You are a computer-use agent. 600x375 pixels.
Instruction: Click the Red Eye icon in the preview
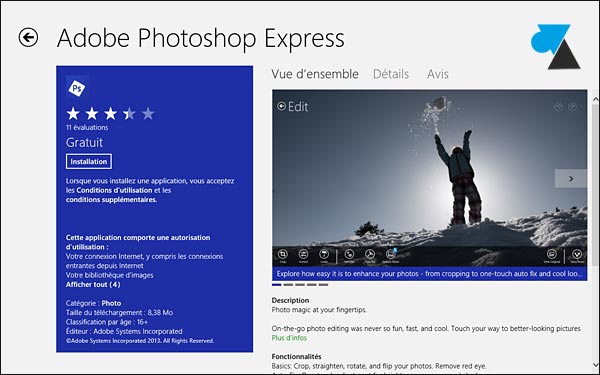[x=349, y=254]
